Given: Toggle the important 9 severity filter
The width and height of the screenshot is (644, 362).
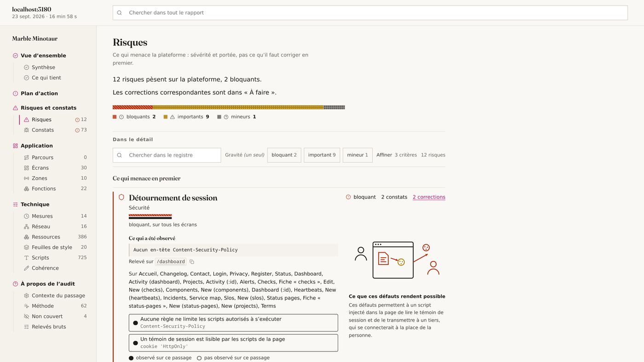Looking at the screenshot, I should click(322, 155).
